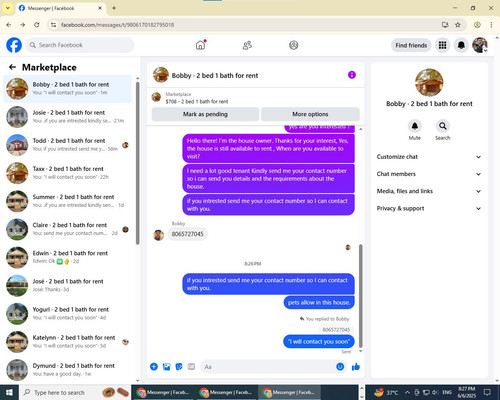Open the Facebook menu grid icon

tap(442, 45)
